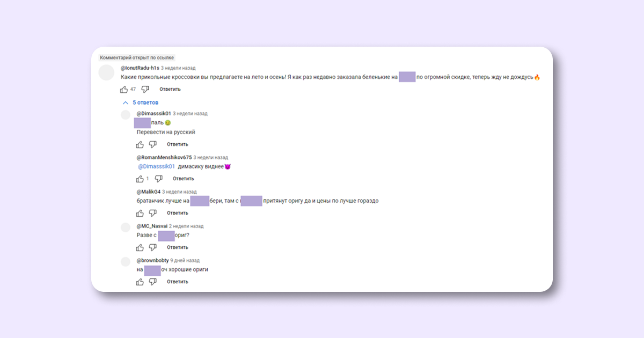Reply to @MC_Nasvai's comment

[177, 247]
